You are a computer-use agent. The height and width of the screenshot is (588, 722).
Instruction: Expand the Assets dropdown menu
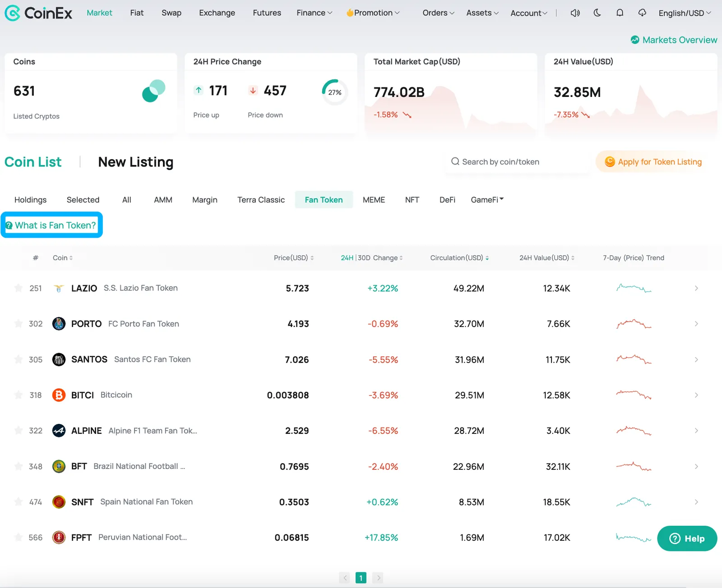click(482, 13)
